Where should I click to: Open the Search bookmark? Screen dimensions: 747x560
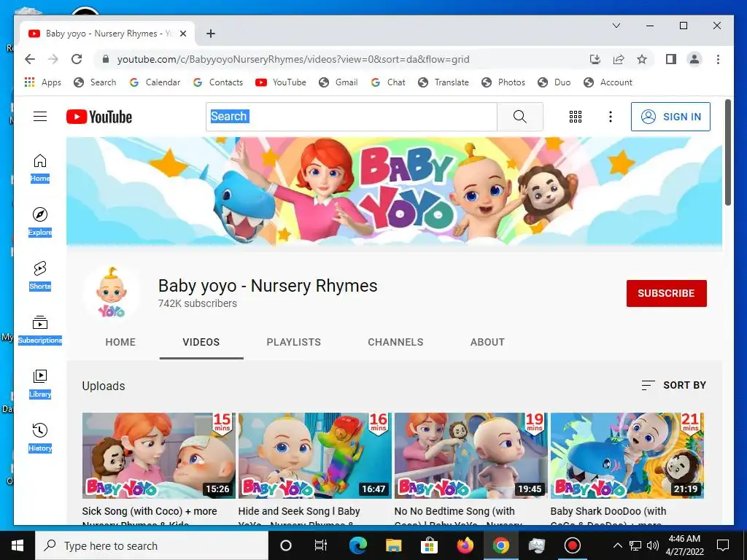[x=95, y=82]
